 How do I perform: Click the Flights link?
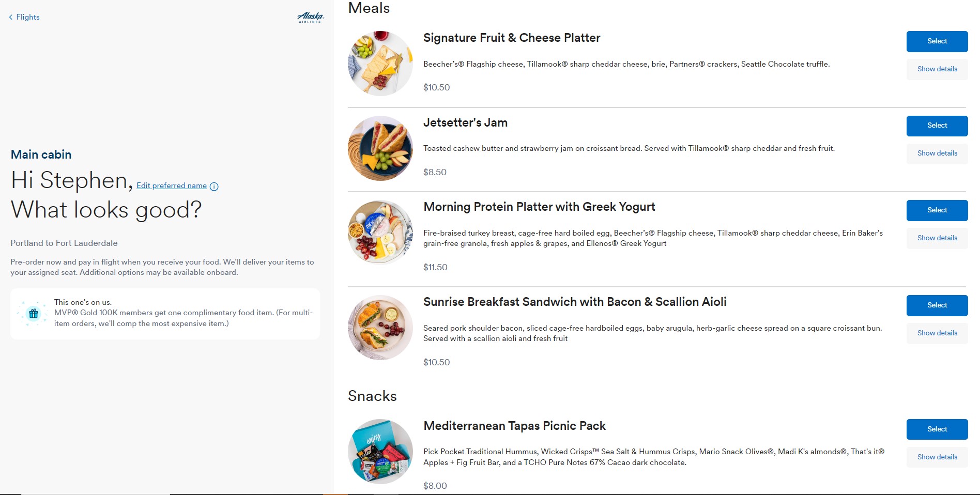pyautogui.click(x=28, y=17)
